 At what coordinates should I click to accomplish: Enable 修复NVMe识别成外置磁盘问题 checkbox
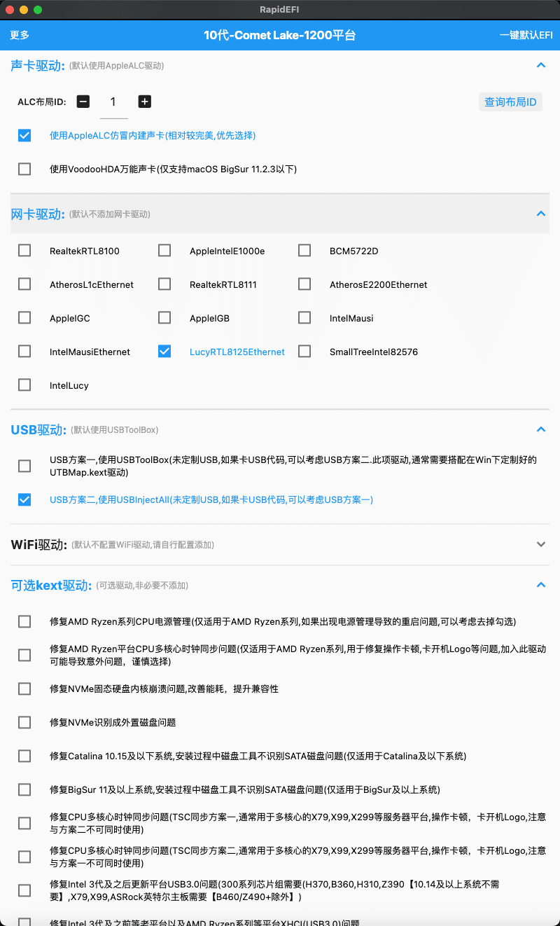click(x=24, y=722)
